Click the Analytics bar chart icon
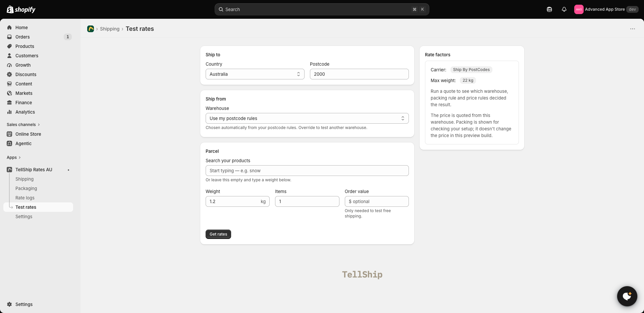The height and width of the screenshot is (313, 644). pos(9,112)
